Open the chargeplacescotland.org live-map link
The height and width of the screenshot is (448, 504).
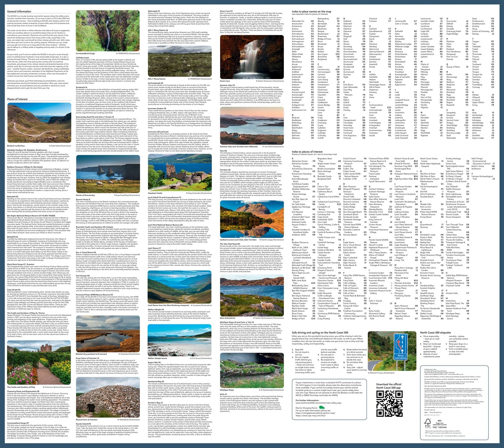coord(315,413)
